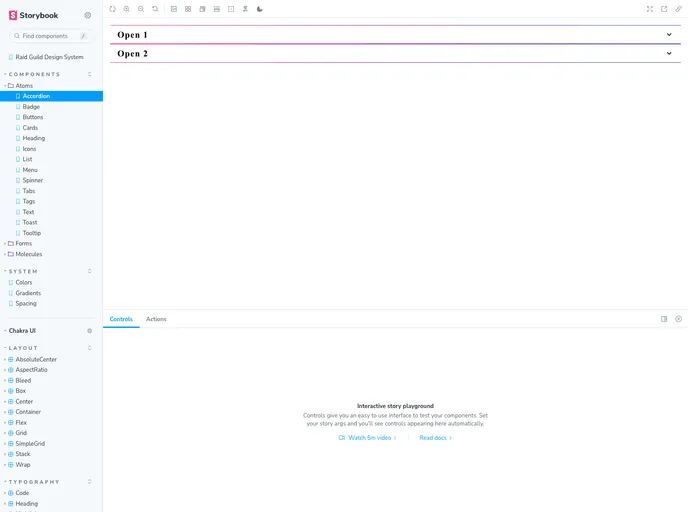The image size is (688, 512).
Task: Click the remount component refresh icon
Action: click(x=112, y=9)
